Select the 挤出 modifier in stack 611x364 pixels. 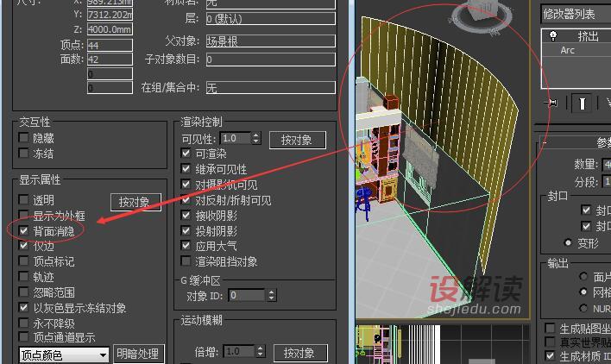tap(588, 36)
